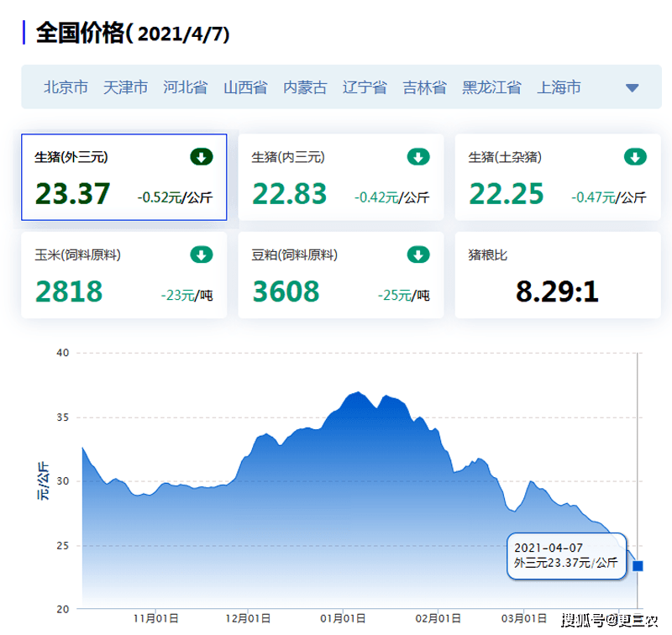Select the 生猪(内三元) price card
Screen dimensions: 672x635
[x=341, y=177]
